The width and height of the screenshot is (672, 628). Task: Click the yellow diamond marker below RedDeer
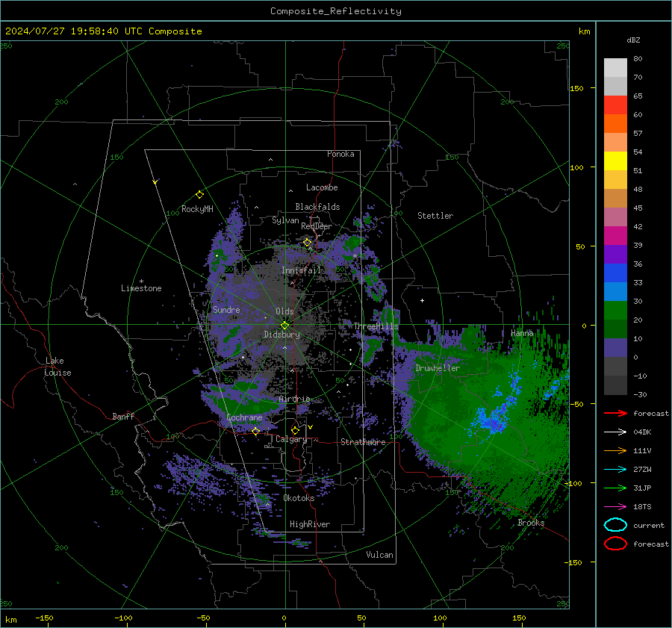[x=307, y=243]
